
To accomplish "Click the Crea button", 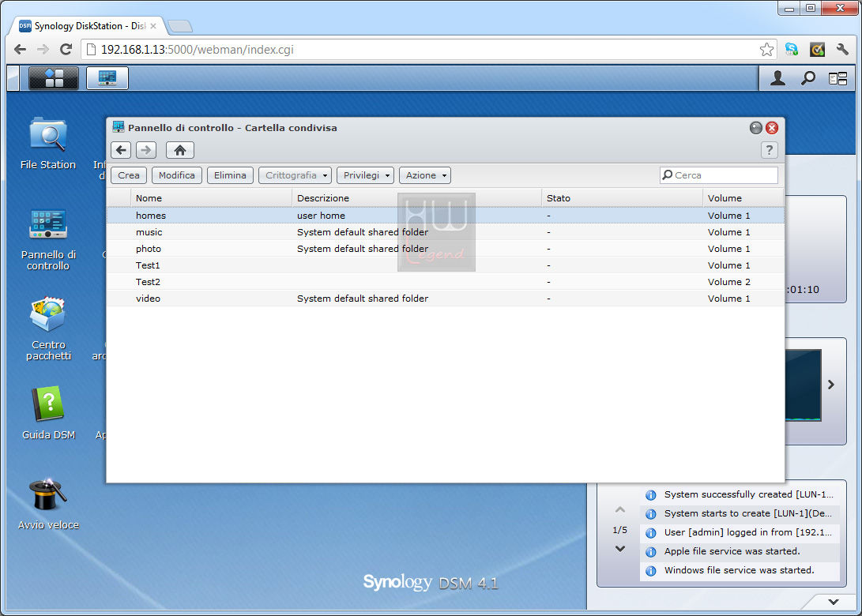I will tap(129, 175).
